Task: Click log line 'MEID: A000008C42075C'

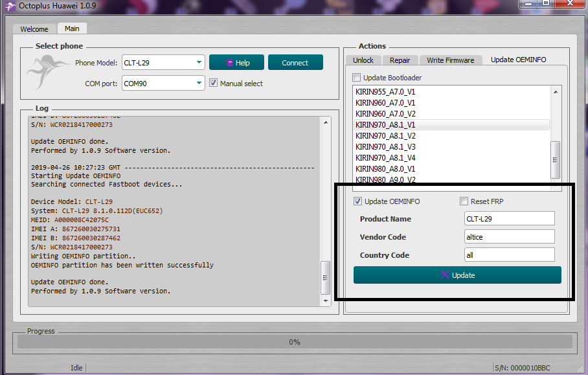Action: click(70, 220)
